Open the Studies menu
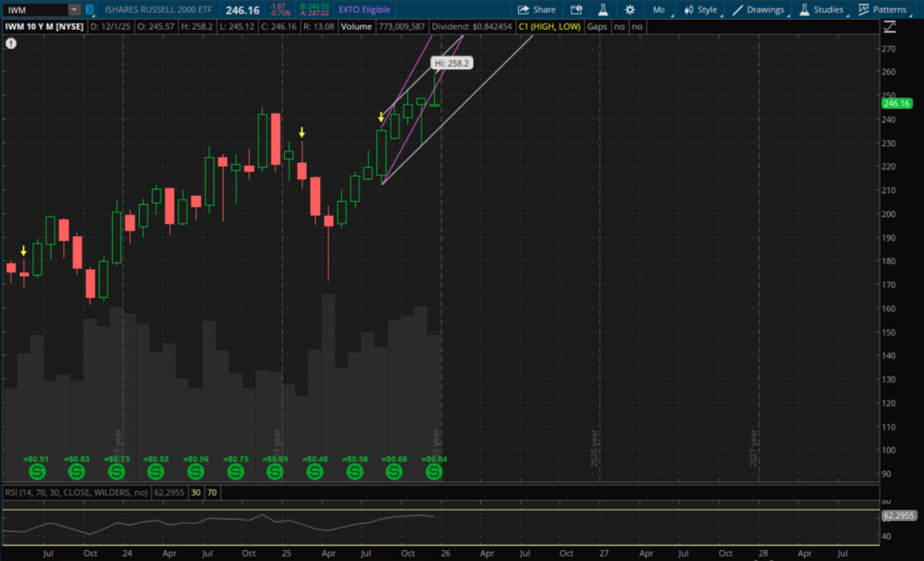 [822, 9]
